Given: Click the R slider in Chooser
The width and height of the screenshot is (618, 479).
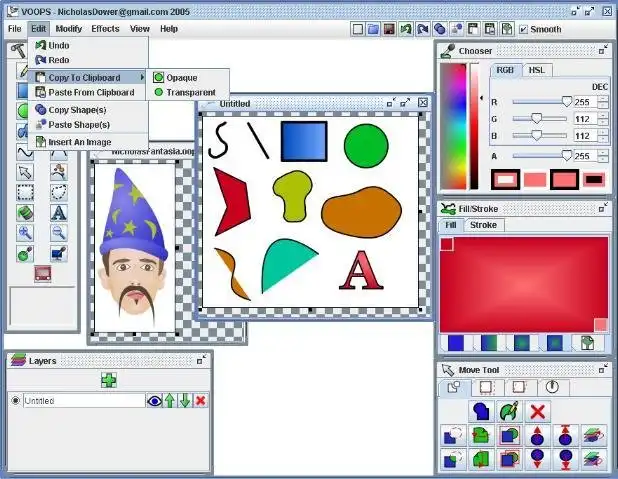Looking at the screenshot, I should (x=542, y=102).
